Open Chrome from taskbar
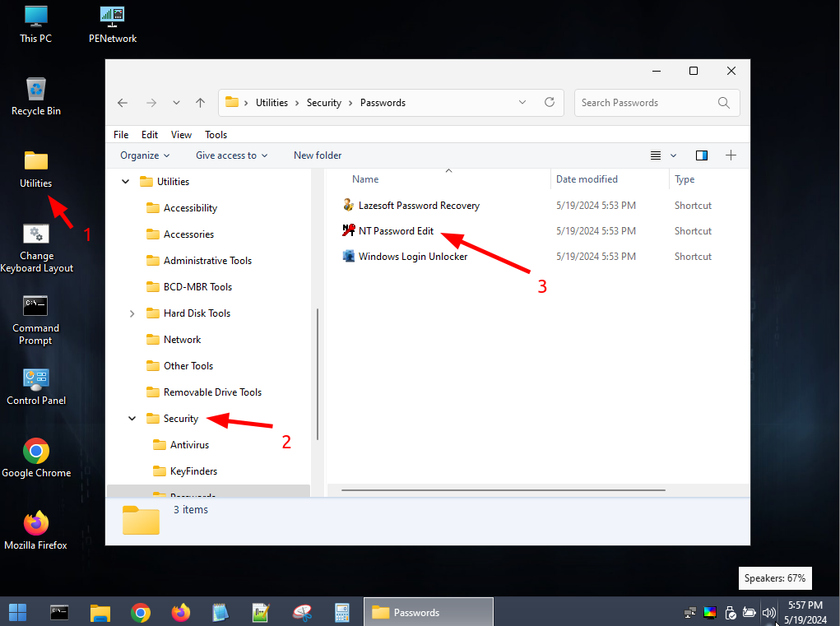 [141, 612]
